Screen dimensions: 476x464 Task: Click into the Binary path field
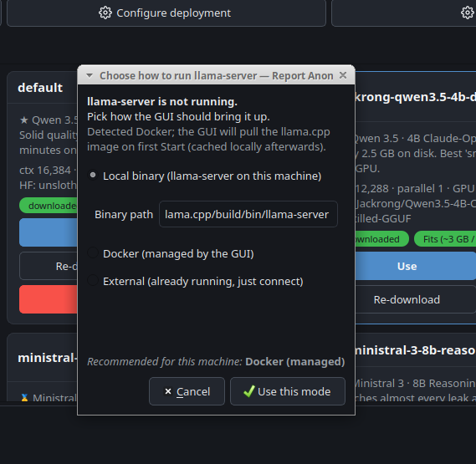pyautogui.click(x=248, y=214)
